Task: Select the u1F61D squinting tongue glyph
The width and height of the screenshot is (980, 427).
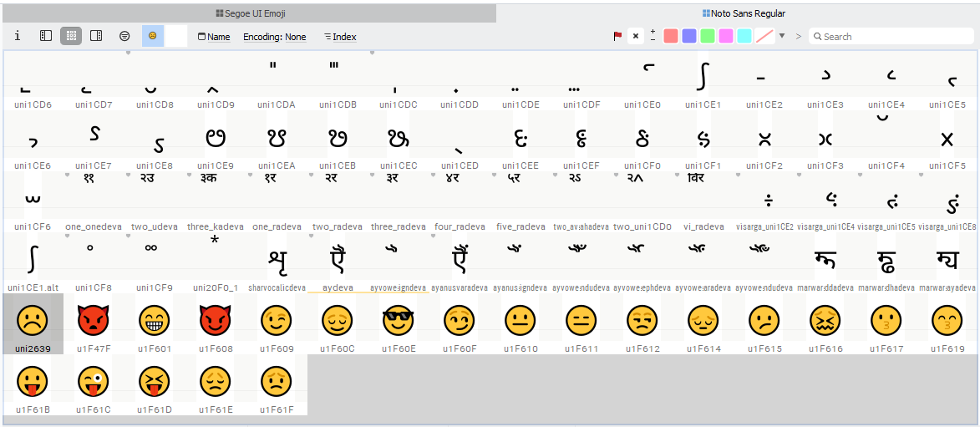Action: pyautogui.click(x=155, y=384)
